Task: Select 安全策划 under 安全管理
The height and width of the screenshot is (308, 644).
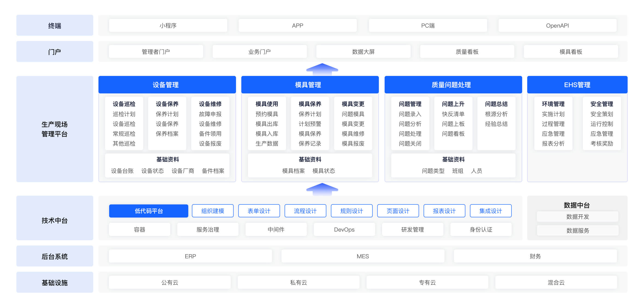Action: pyautogui.click(x=602, y=114)
